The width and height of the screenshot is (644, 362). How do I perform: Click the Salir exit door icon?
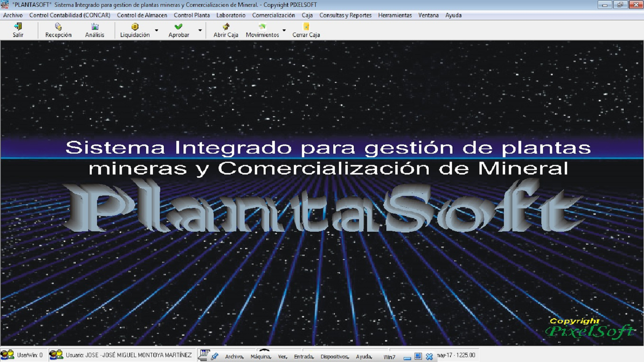pyautogui.click(x=18, y=27)
